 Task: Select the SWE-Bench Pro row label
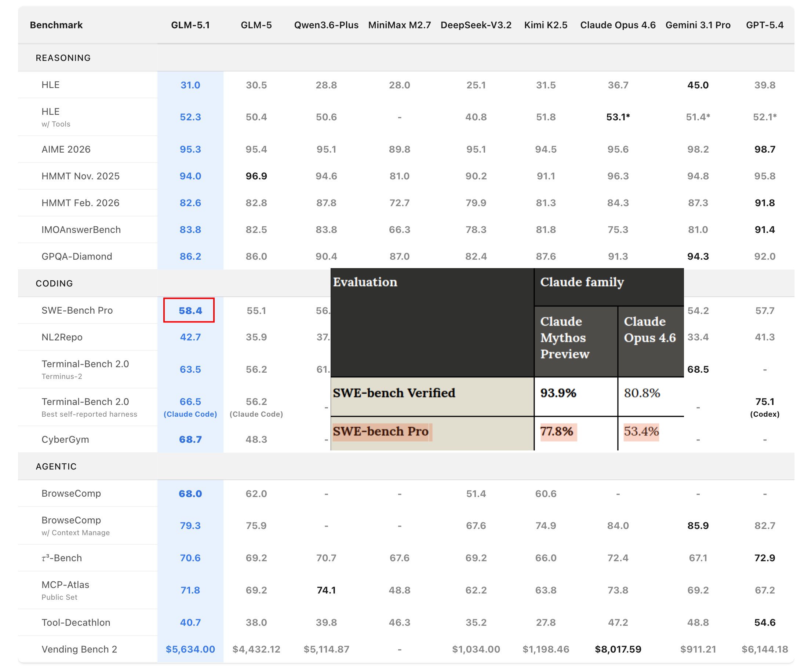(77, 310)
